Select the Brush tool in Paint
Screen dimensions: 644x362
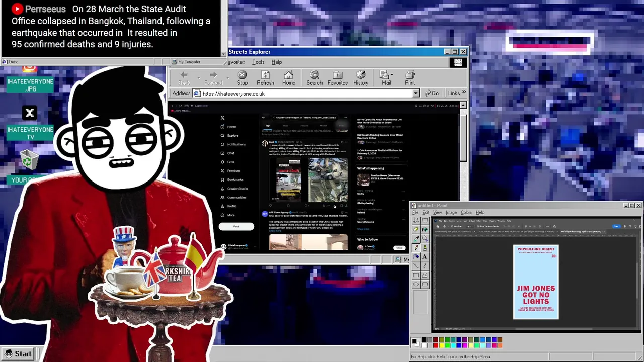pos(425,247)
